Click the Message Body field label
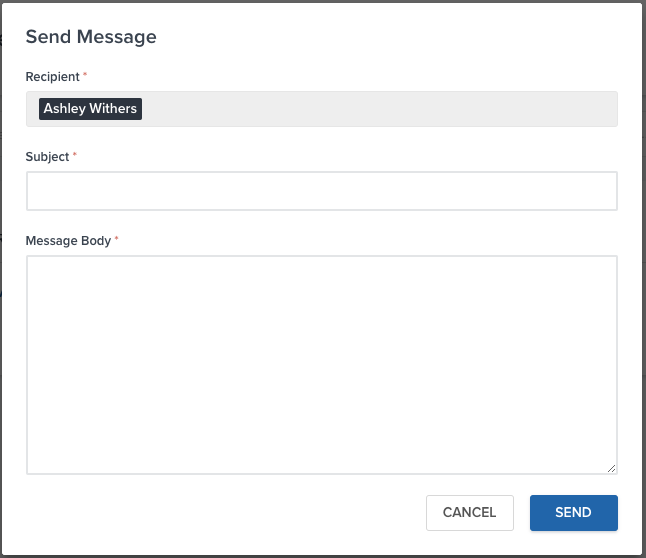Viewport: 646px width, 558px height. [68, 241]
